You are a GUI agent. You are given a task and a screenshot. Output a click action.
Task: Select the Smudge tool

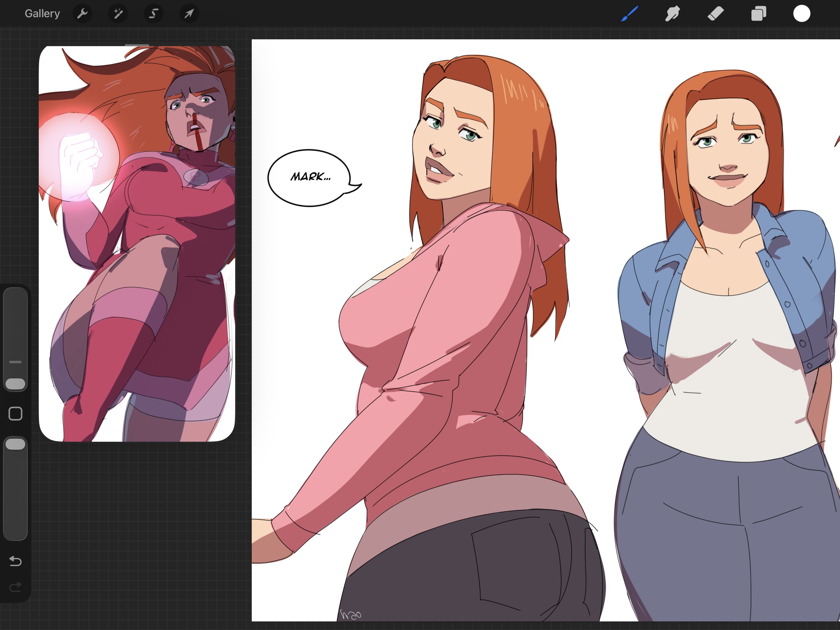click(672, 14)
